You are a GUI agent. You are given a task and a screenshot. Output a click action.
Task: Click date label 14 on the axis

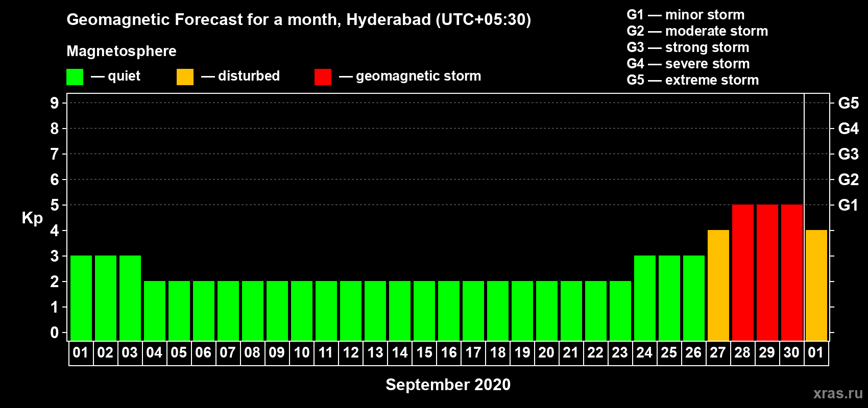coord(400,352)
